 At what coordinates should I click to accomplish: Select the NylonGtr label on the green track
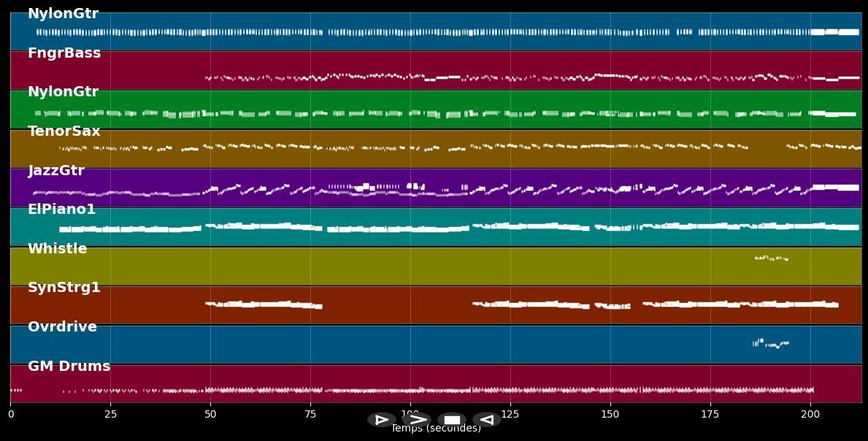63,92
